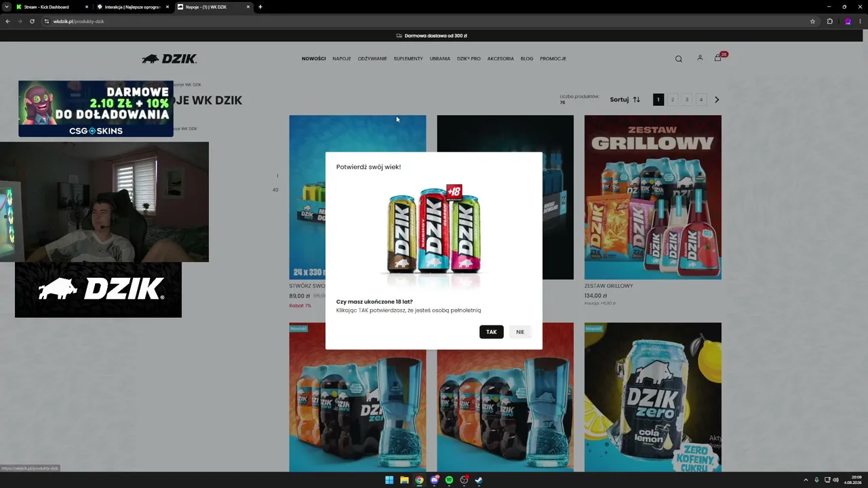Open Chrome profile avatar
Screen dimensions: 868x488
click(x=848, y=21)
